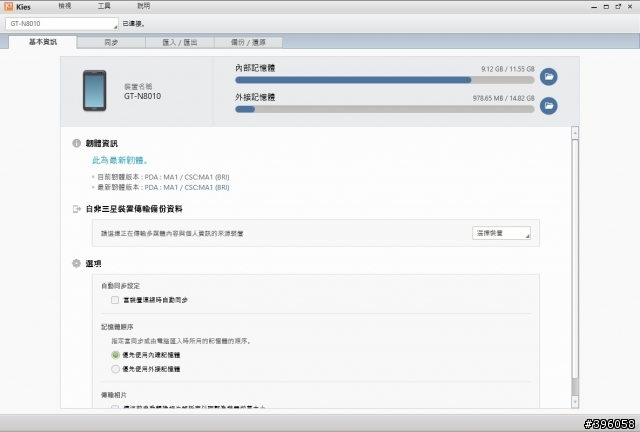Screen dimensions: 640x432
Task: Click the 978.65 MB / 14.82 GB text
Action: pyautogui.click(x=503, y=98)
